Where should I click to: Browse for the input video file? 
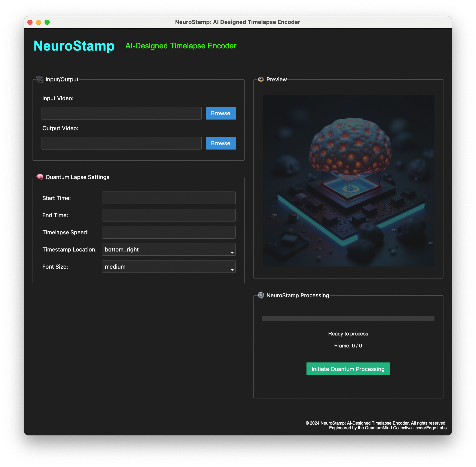click(221, 113)
